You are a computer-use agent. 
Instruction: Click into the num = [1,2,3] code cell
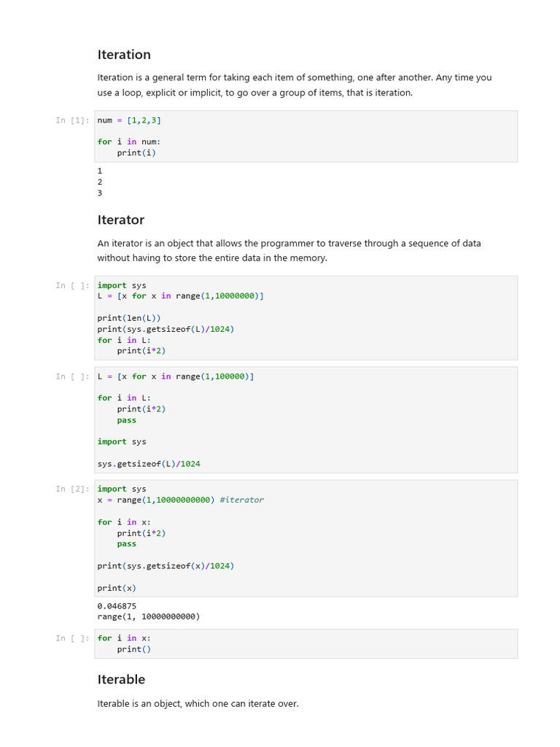306,136
